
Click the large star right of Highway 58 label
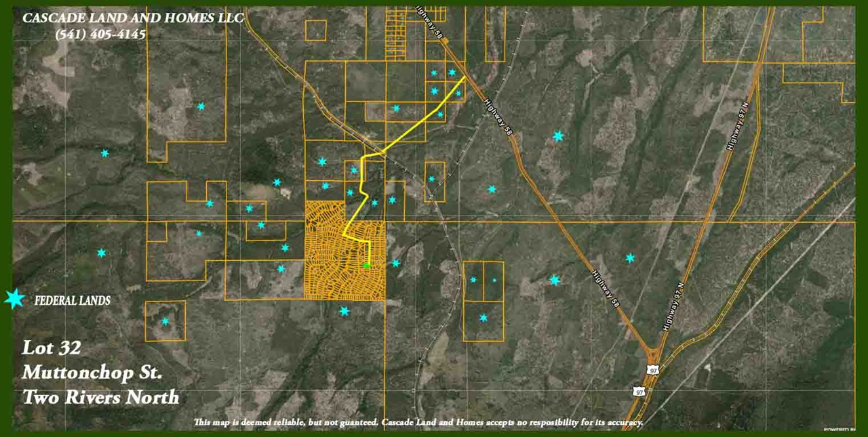click(x=558, y=136)
